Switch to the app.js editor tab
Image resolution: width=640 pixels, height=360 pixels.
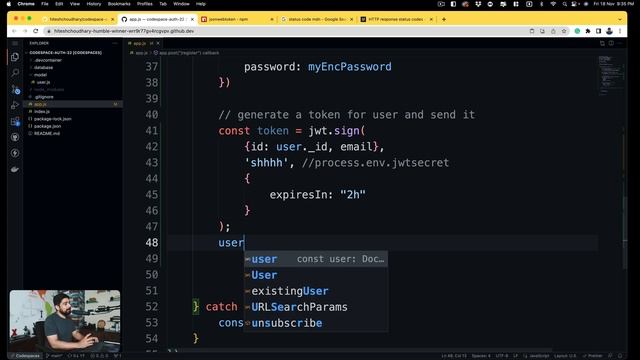[x=139, y=43]
